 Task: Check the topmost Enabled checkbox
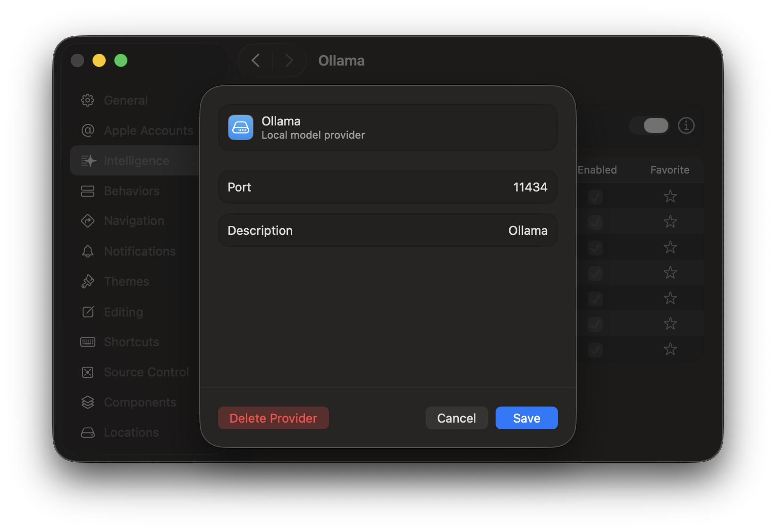pyautogui.click(x=595, y=197)
